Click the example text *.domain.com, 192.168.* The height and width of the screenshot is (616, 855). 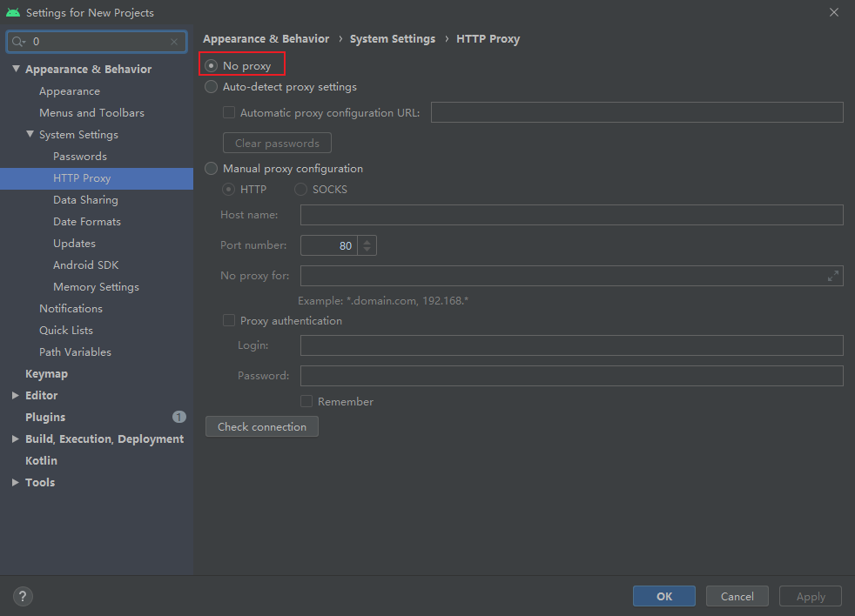click(407, 301)
